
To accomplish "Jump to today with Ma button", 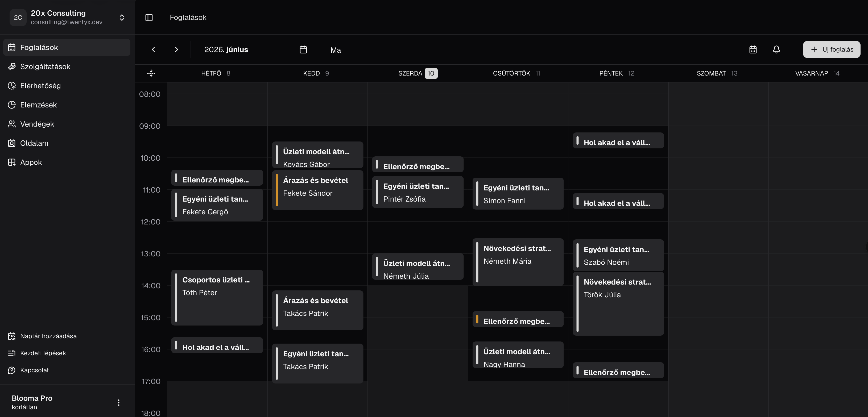I will point(336,50).
